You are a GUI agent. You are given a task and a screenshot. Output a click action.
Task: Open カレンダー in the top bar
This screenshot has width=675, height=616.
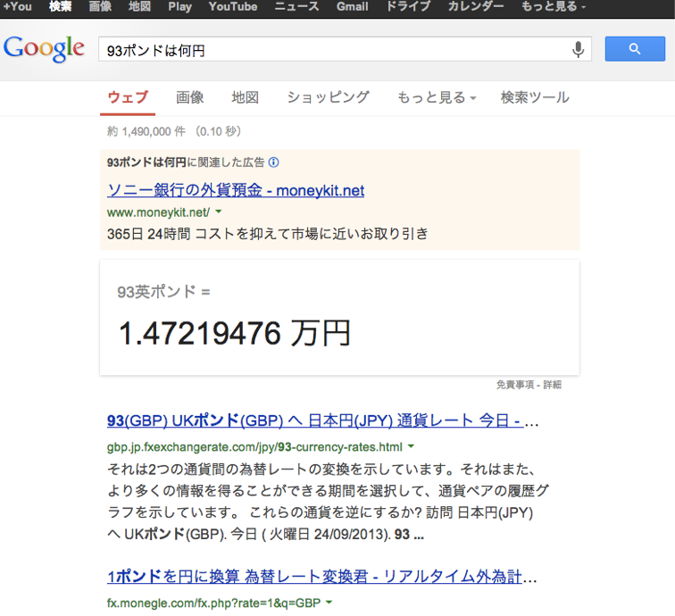coord(476,6)
